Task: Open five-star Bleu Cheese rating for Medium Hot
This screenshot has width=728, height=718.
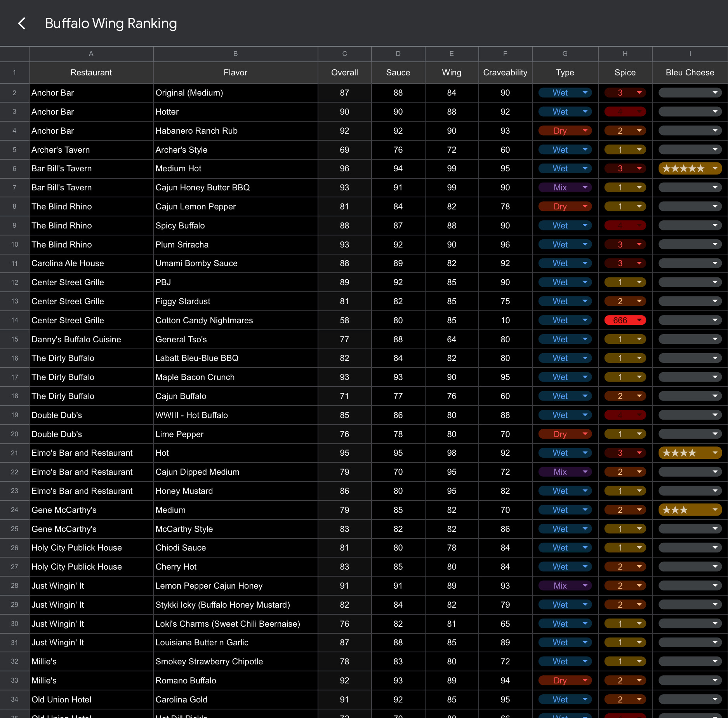Action: point(690,169)
